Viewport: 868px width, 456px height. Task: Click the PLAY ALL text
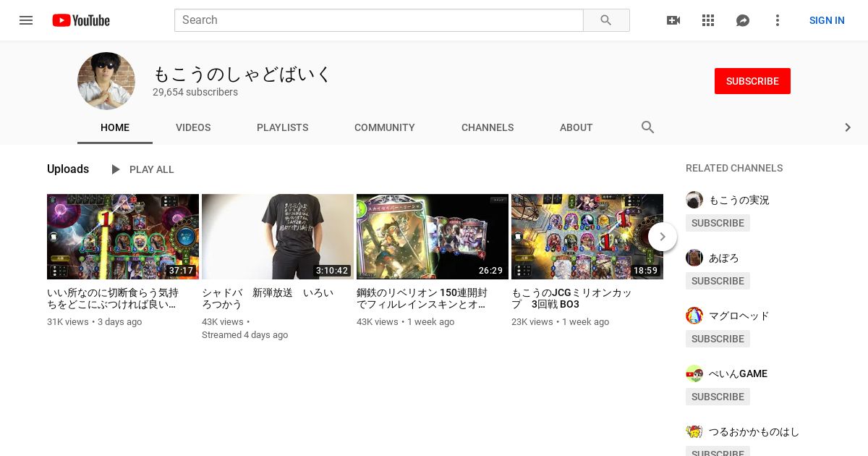point(152,169)
